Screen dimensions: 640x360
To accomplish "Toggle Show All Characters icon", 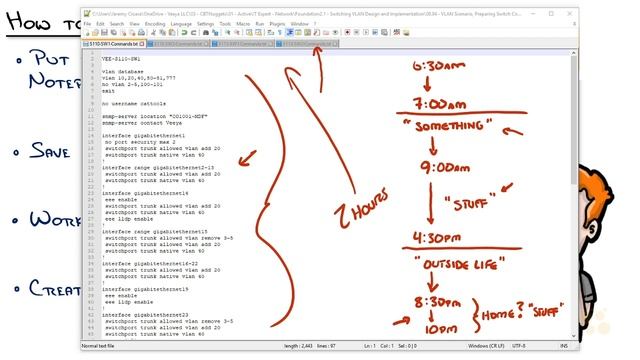I will (x=280, y=33).
